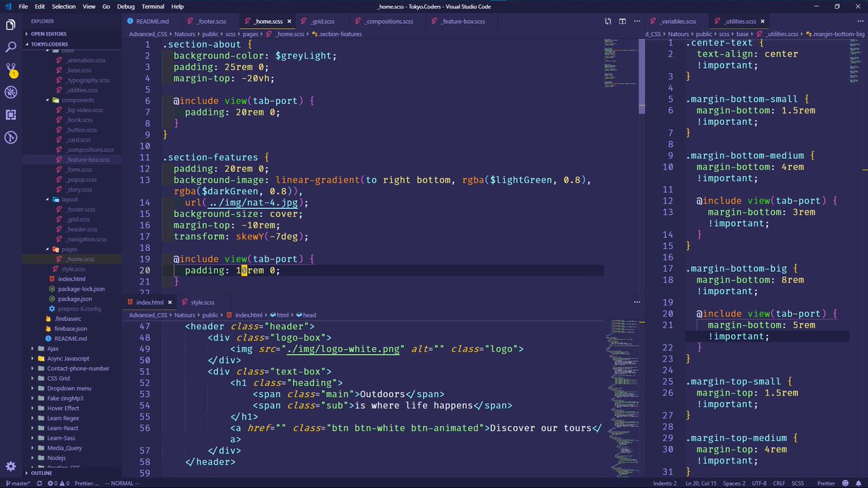Click Open Changes icon in left editor group
The height and width of the screenshot is (488, 868).
(608, 22)
